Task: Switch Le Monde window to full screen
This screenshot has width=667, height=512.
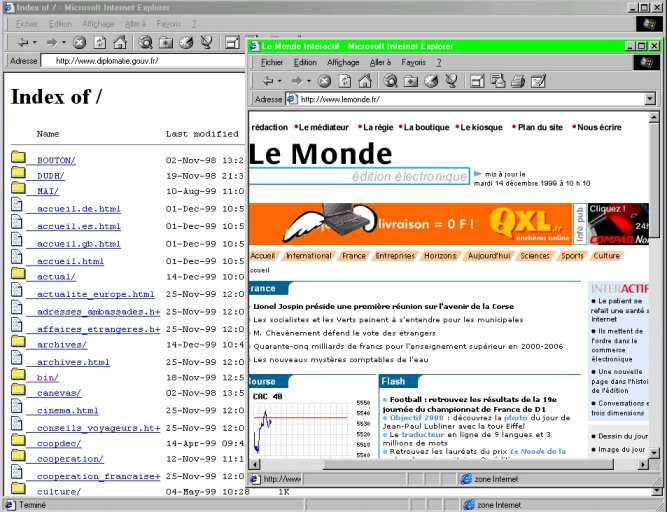Action: pos(477,81)
